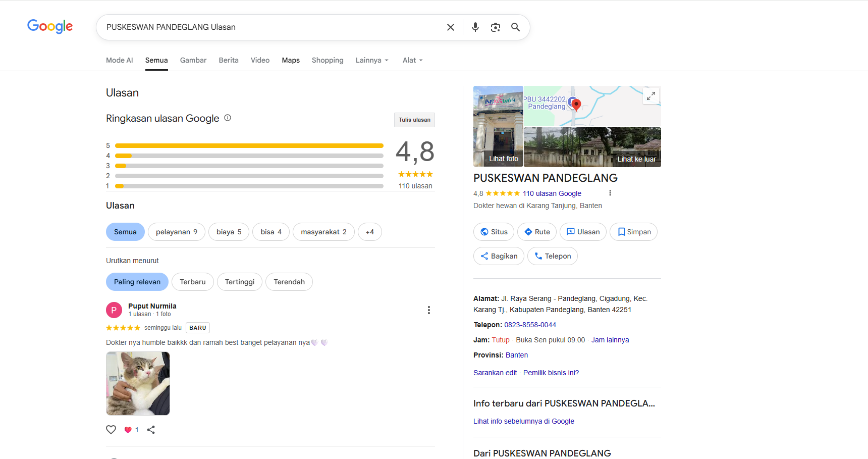
Task: Open the 110 ulasan Google link
Action: (552, 193)
